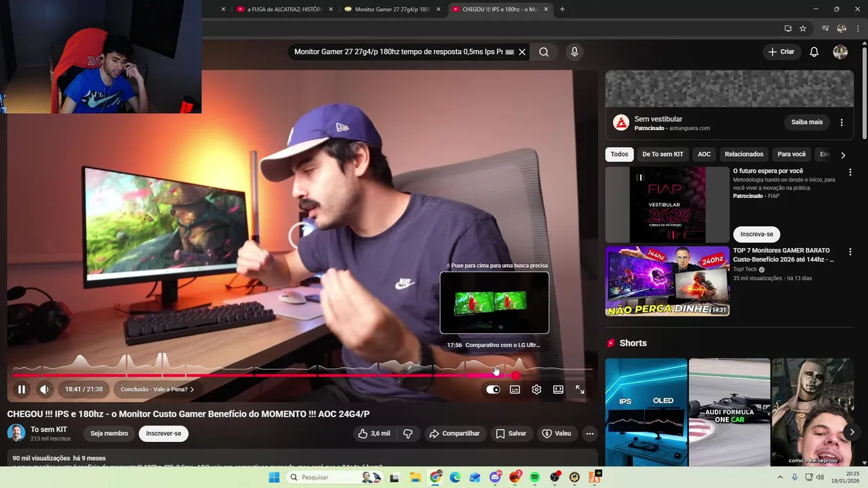The height and width of the screenshot is (488, 868).
Task: Open the Chrome three-dot menu
Action: click(x=859, y=28)
